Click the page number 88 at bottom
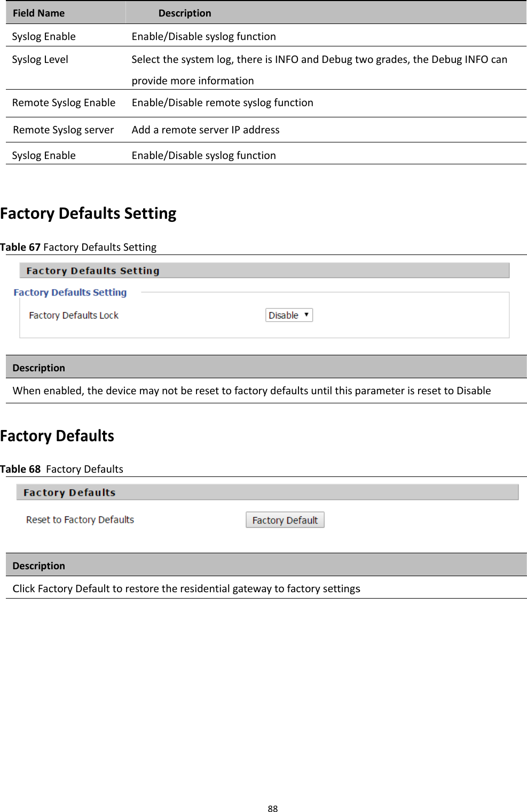Screen dimensions: 527x812 (x=273, y=807)
